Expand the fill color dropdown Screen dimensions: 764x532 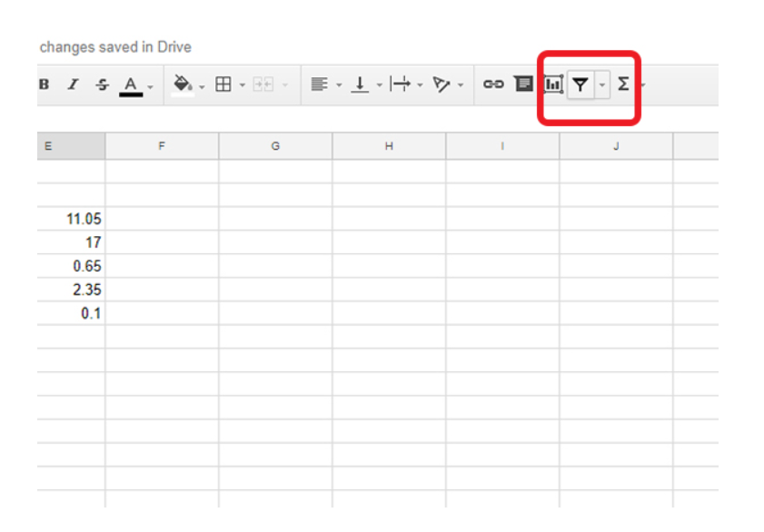201,84
